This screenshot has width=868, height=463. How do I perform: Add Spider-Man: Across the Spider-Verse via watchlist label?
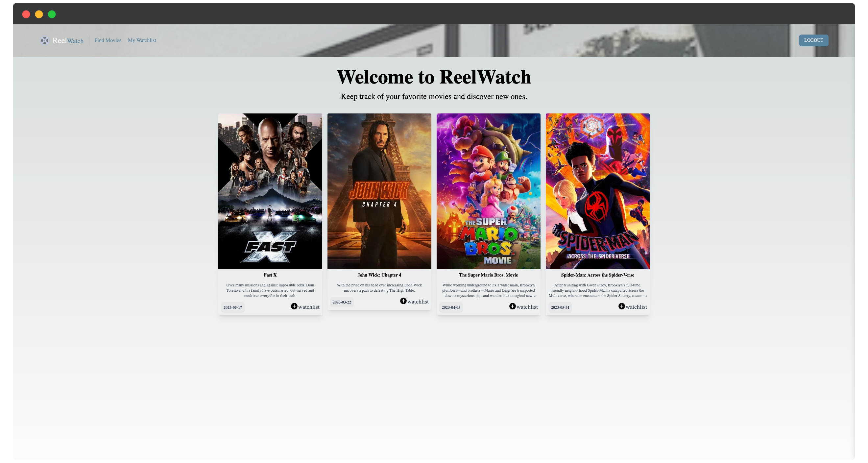(x=636, y=307)
